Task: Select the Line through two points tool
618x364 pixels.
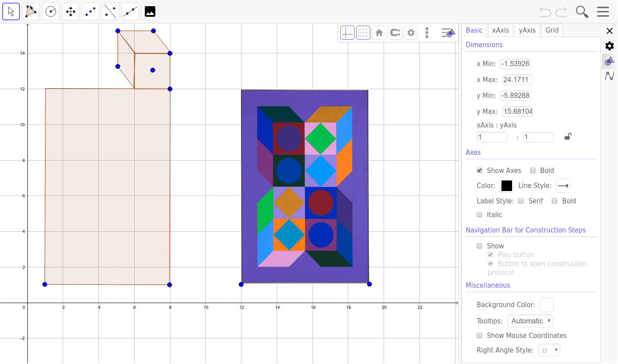Action: click(130, 11)
